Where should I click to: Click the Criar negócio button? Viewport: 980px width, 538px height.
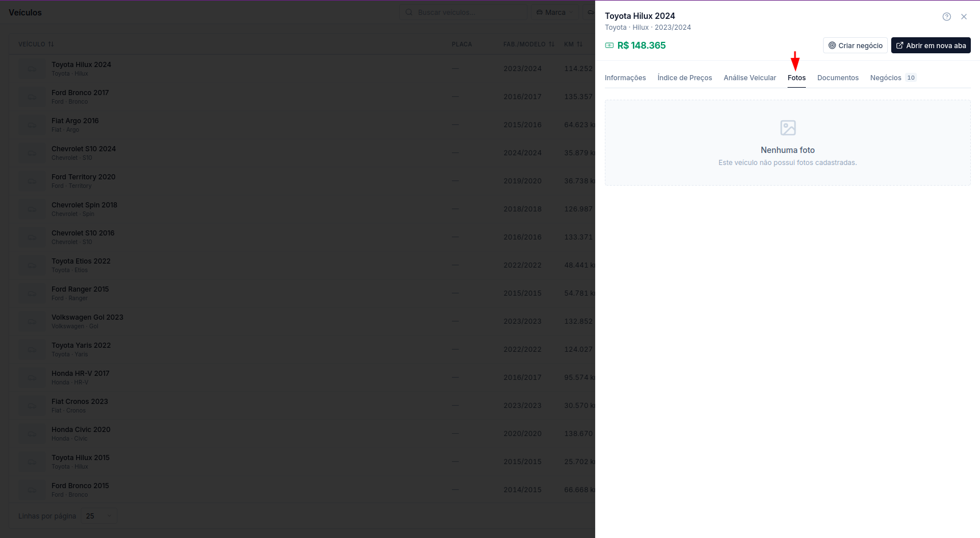click(x=855, y=45)
